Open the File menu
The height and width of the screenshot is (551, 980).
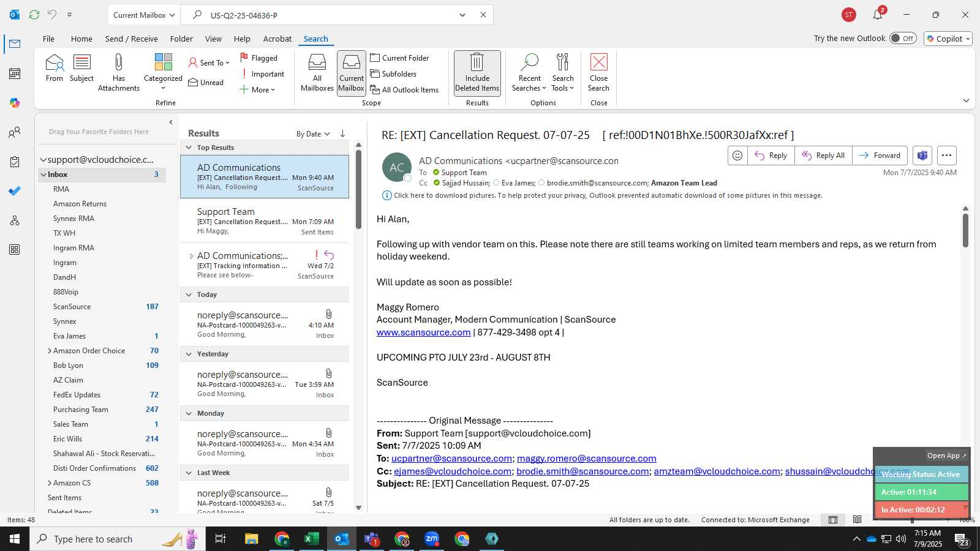(x=48, y=39)
